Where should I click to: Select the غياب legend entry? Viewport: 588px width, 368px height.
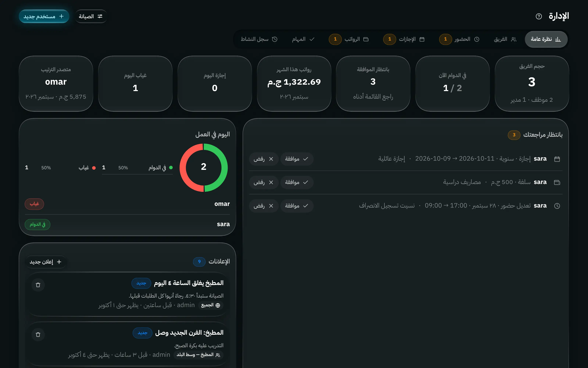coord(60,168)
